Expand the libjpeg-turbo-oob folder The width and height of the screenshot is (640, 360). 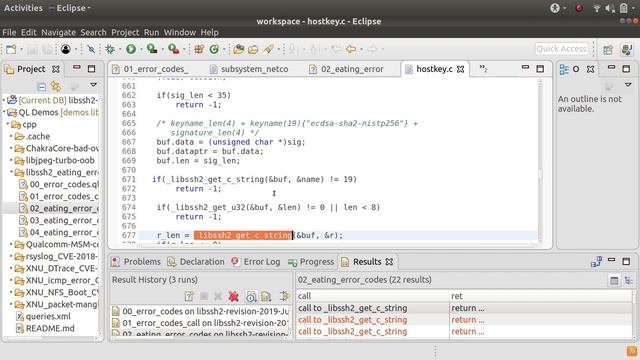[11, 160]
